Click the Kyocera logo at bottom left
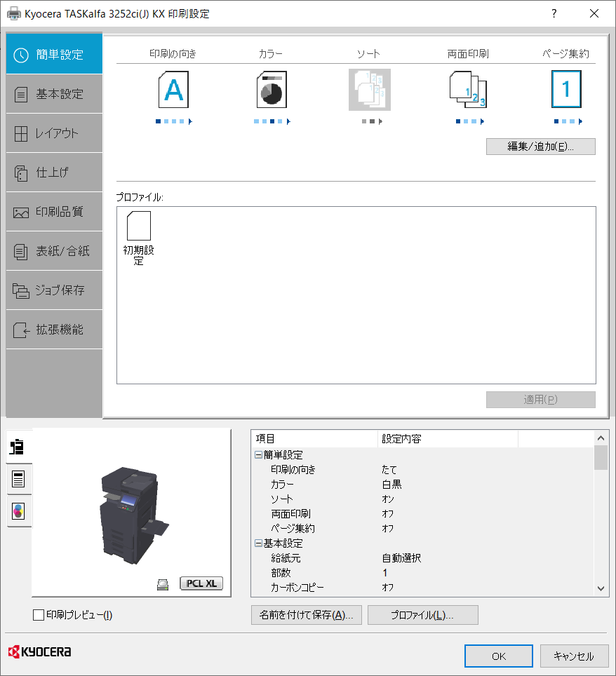Image resolution: width=616 pixels, height=676 pixels. tap(40, 651)
